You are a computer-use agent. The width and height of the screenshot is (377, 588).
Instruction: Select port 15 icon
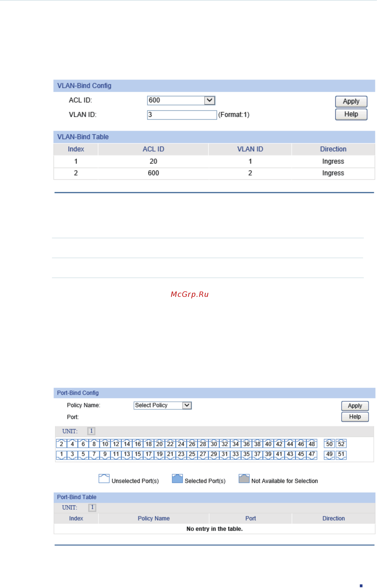click(138, 455)
